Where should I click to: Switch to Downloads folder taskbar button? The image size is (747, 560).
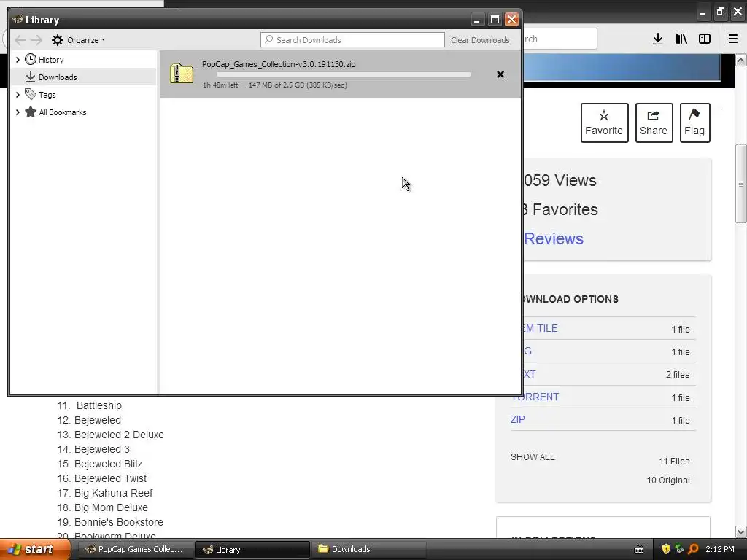(x=368, y=549)
